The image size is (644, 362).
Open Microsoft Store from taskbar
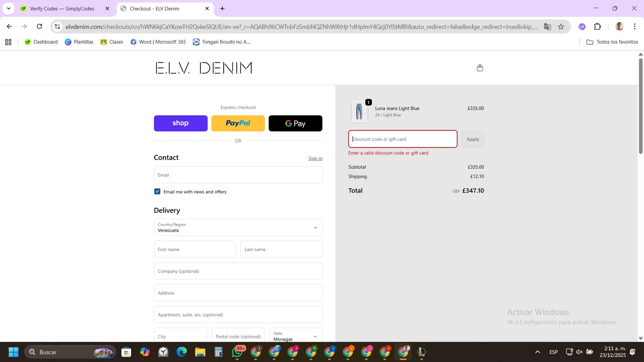click(x=126, y=352)
